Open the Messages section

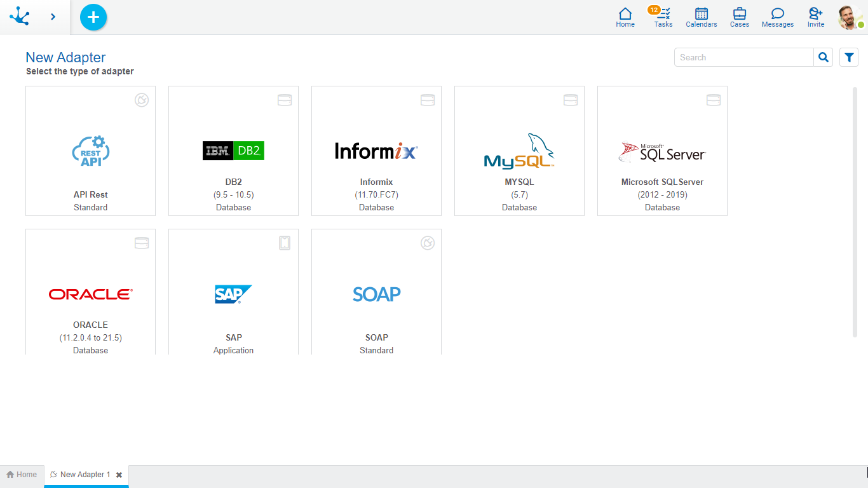point(778,17)
